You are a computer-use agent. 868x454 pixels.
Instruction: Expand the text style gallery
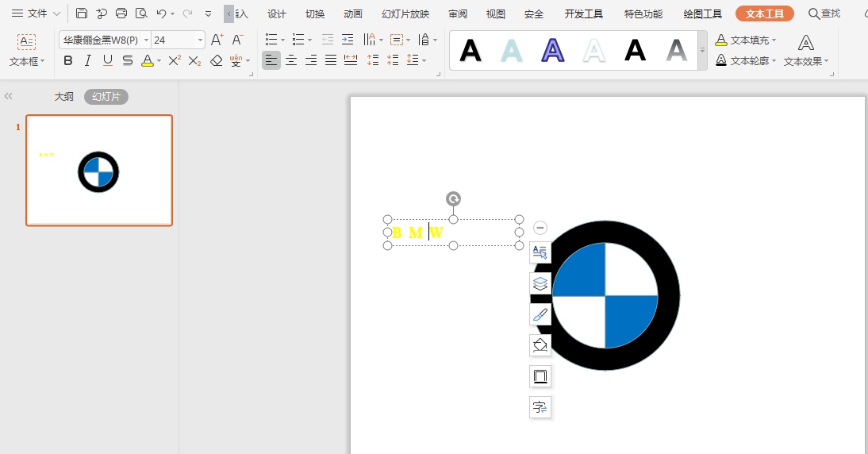pos(702,50)
